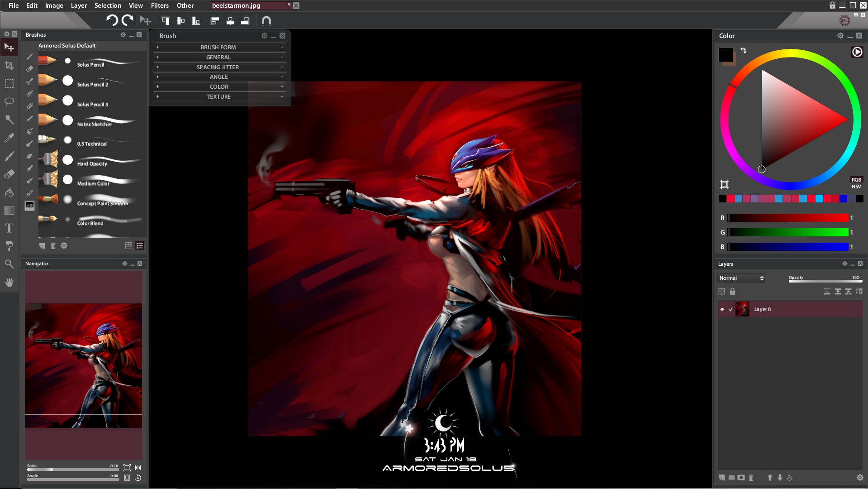
Task: Expand the SPACING JITTER section
Action: coord(219,67)
